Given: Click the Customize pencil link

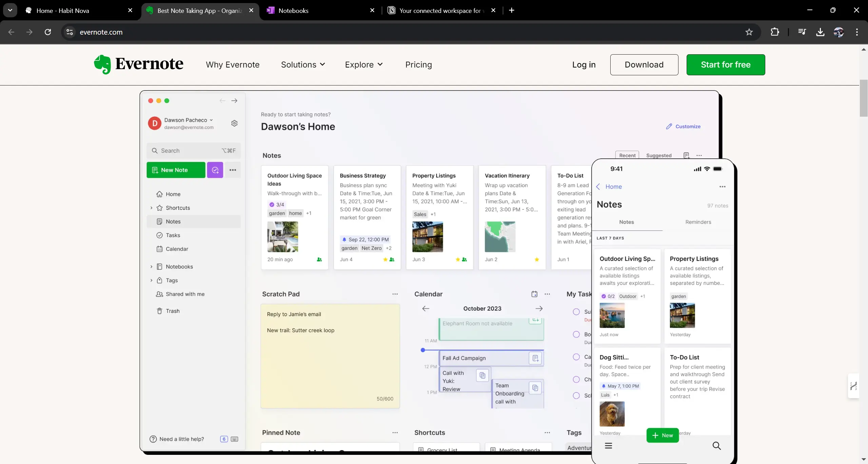Looking at the screenshot, I should tap(683, 127).
